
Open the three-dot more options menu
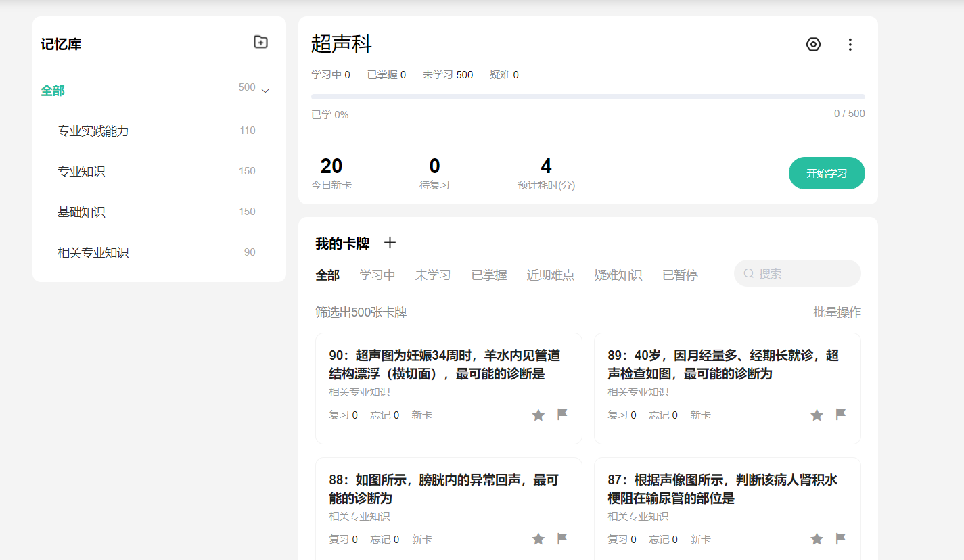850,45
